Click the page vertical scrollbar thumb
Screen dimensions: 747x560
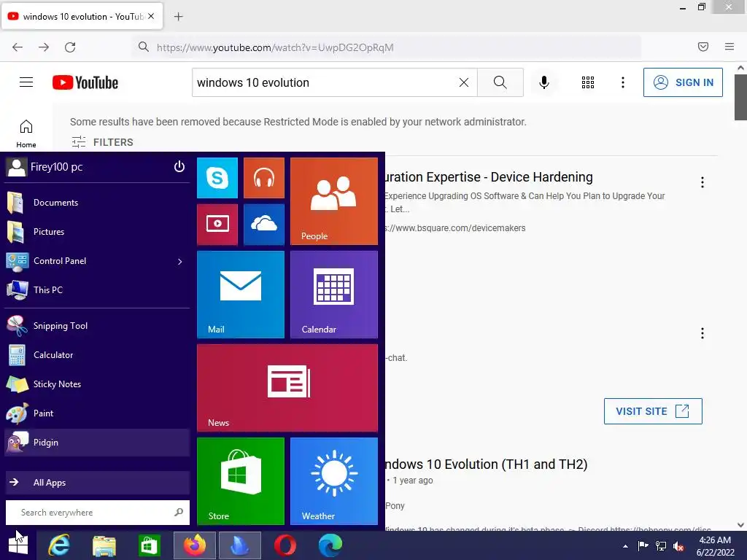point(740,98)
